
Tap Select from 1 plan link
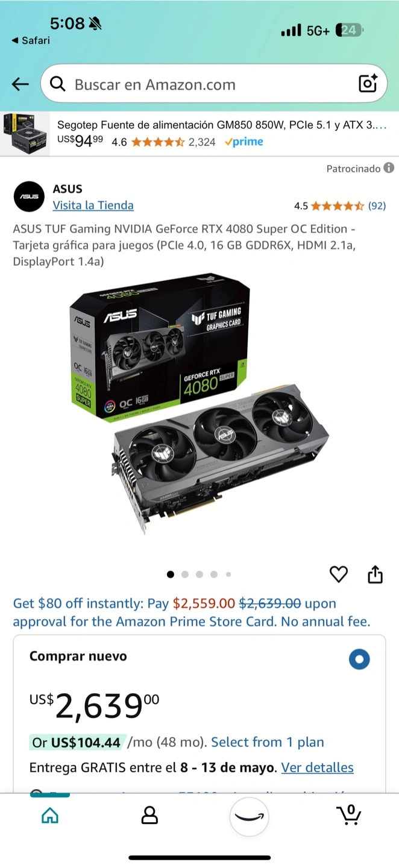[268, 742]
